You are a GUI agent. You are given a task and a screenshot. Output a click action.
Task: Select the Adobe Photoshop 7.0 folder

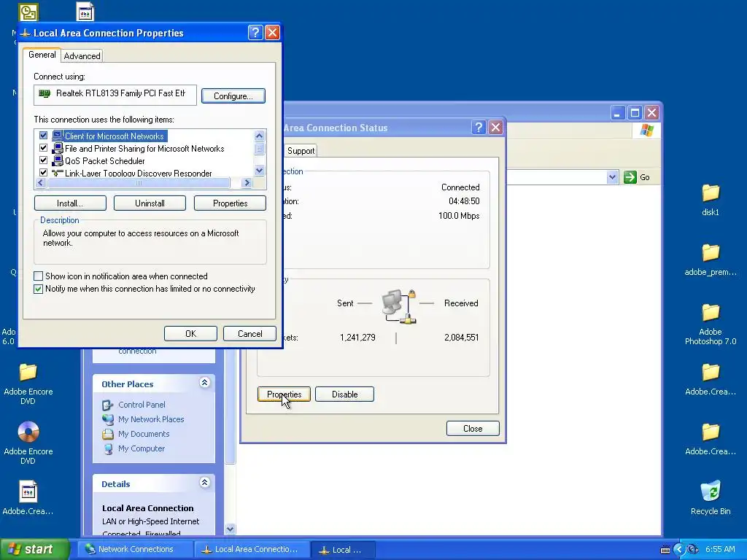click(x=711, y=313)
